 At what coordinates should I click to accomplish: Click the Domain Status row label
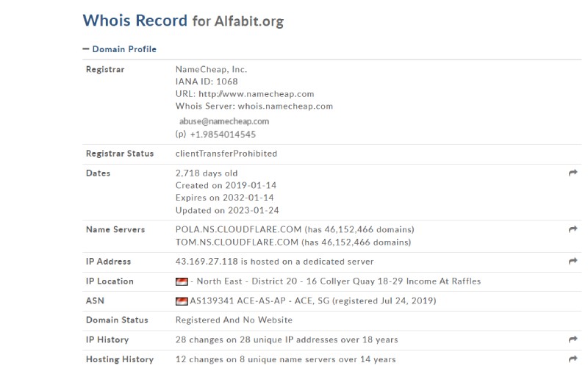click(117, 320)
